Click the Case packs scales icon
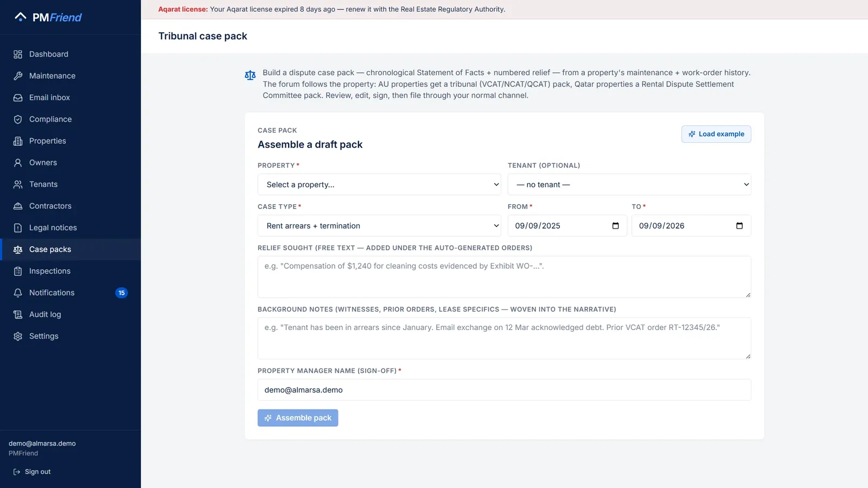Screen dimensions: 868x488 [18, 250]
